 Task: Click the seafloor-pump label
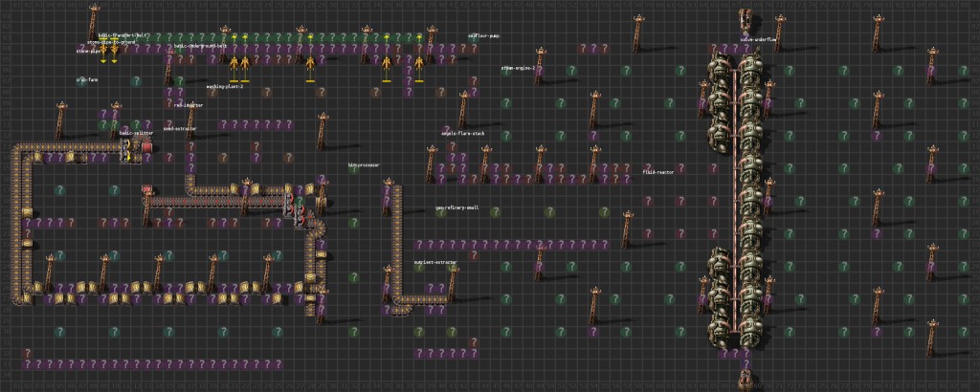coord(483,36)
